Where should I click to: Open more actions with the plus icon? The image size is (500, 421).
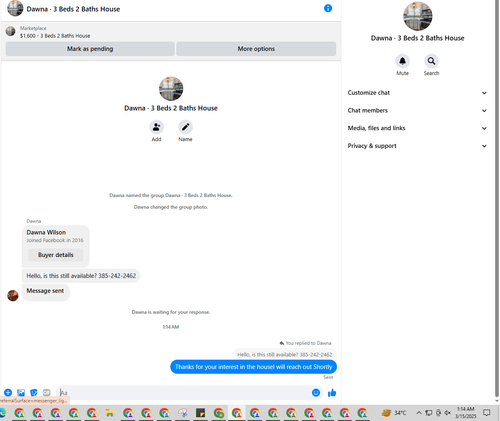coord(8,393)
